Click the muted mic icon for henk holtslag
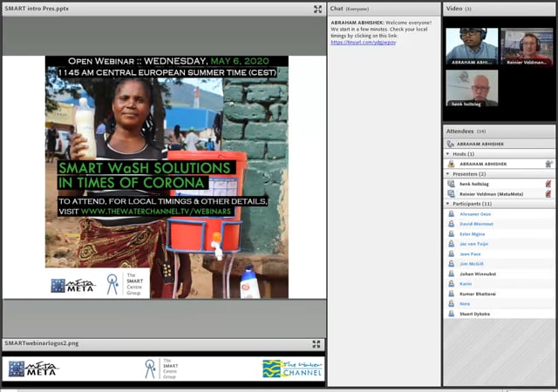The image size is (558, 392). [548, 184]
